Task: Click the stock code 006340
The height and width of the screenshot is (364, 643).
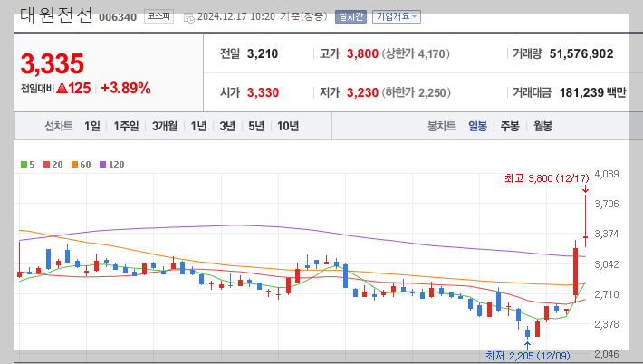Action: coord(118,17)
